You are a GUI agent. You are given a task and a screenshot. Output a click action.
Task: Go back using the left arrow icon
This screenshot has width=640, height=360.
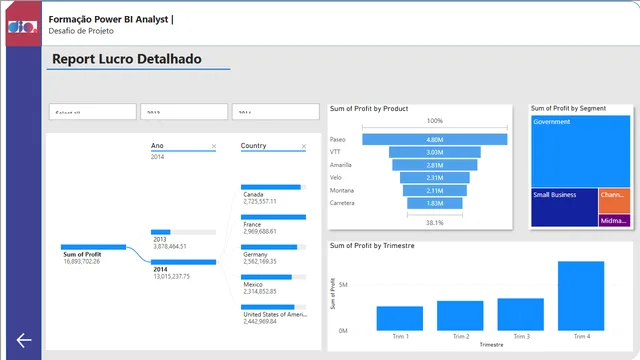click(24, 340)
